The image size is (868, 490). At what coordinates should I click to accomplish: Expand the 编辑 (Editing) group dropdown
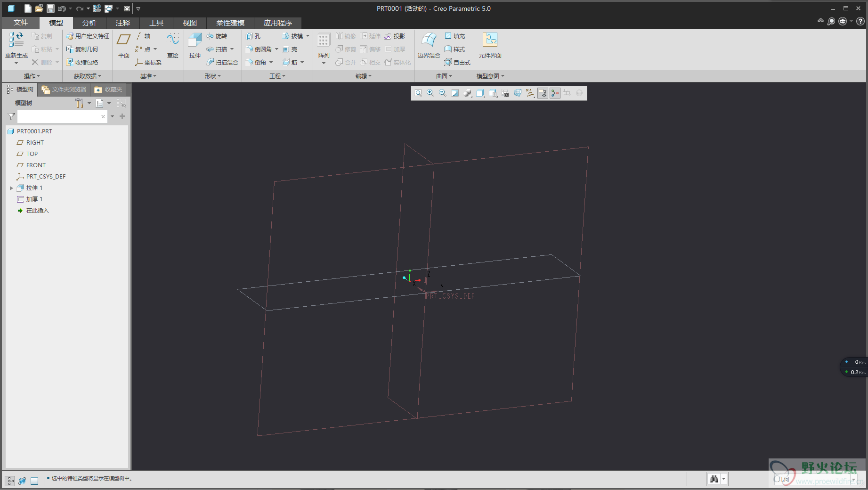[x=363, y=76]
